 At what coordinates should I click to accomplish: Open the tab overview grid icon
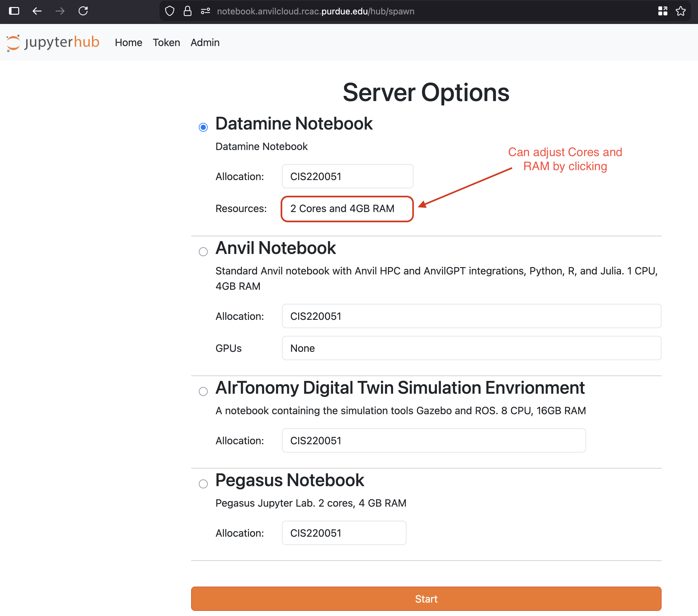[x=663, y=11]
